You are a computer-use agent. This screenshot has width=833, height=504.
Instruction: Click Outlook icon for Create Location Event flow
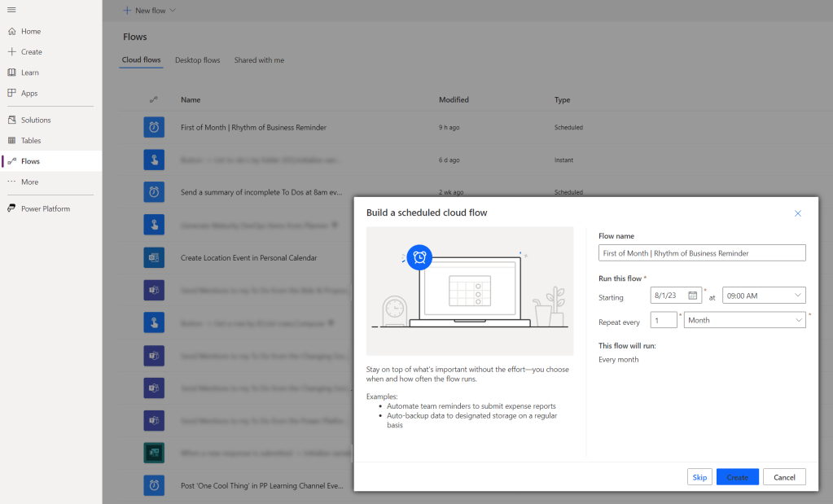154,257
